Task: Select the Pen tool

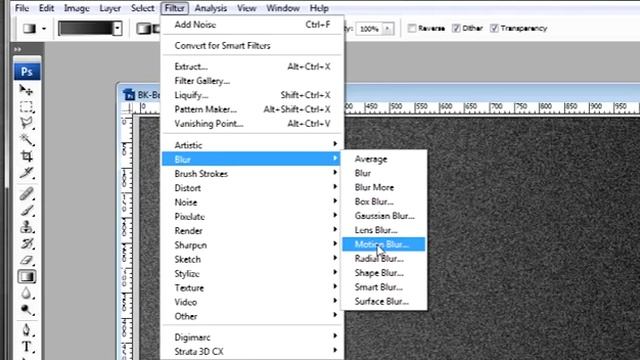Action: pyautogui.click(x=27, y=330)
